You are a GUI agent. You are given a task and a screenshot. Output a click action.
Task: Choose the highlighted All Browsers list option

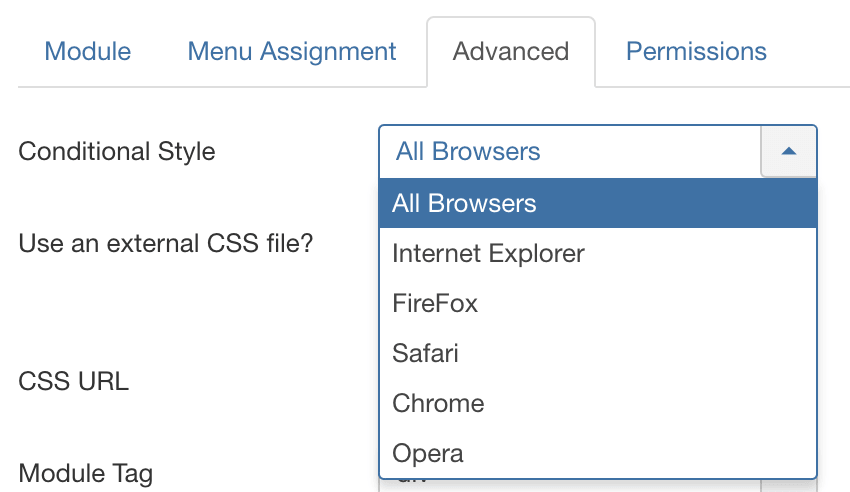[x=597, y=204]
